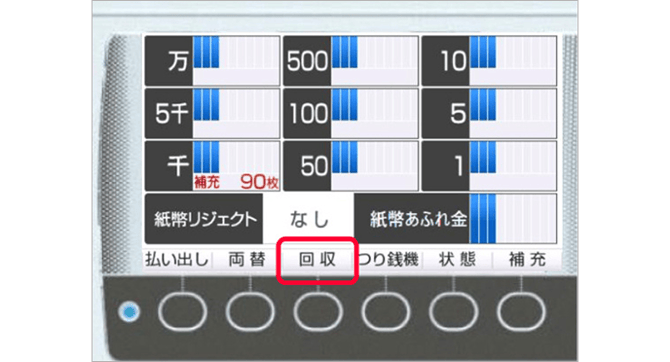Select the 状態 function label

[x=458, y=259]
